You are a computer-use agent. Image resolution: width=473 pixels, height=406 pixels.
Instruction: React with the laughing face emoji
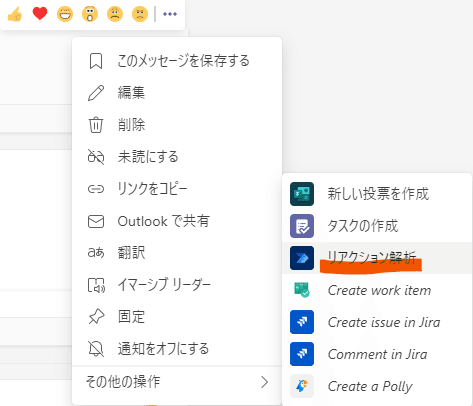(x=65, y=14)
